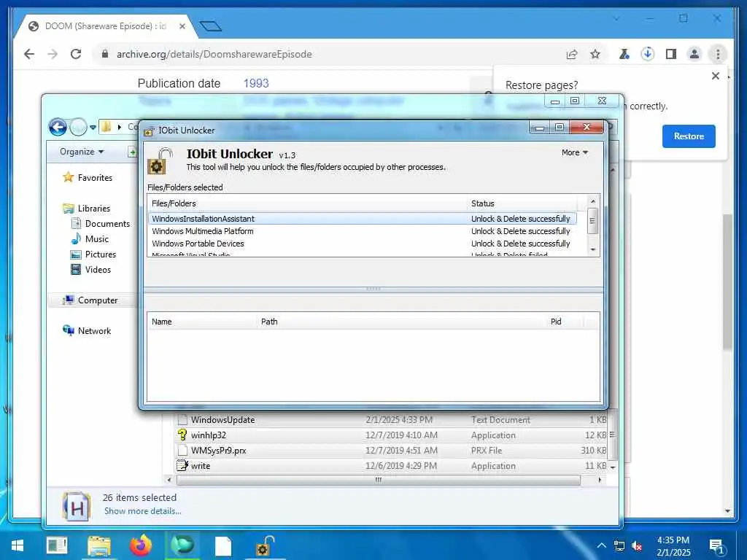Click the Pid column header
Viewport: 747px width, 560px height.
point(564,322)
